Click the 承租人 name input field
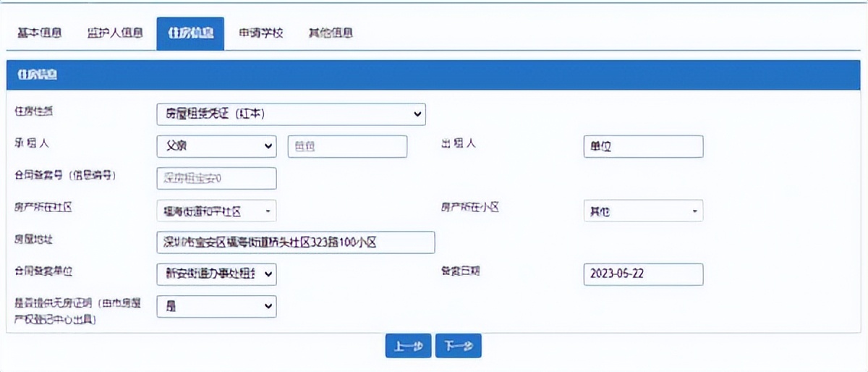 [x=347, y=146]
